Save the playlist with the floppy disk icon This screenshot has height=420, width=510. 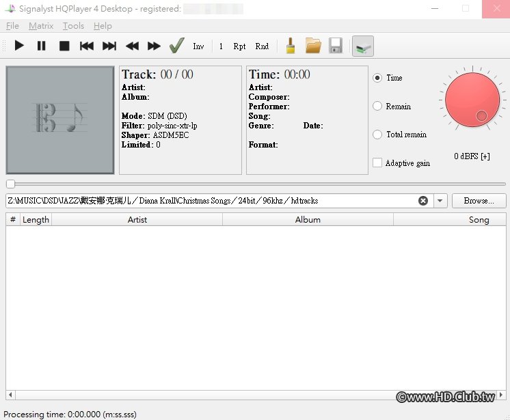point(336,46)
